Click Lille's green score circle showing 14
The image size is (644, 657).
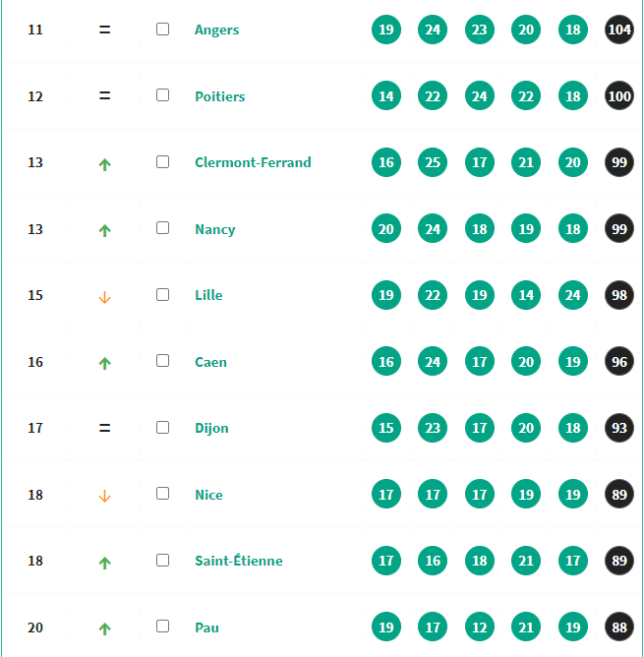526,295
